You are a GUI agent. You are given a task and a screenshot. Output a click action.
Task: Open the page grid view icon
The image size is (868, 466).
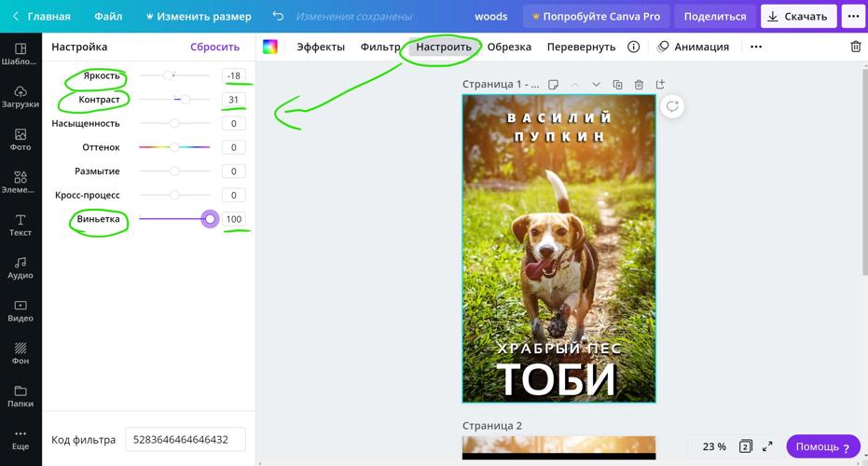(x=745, y=446)
